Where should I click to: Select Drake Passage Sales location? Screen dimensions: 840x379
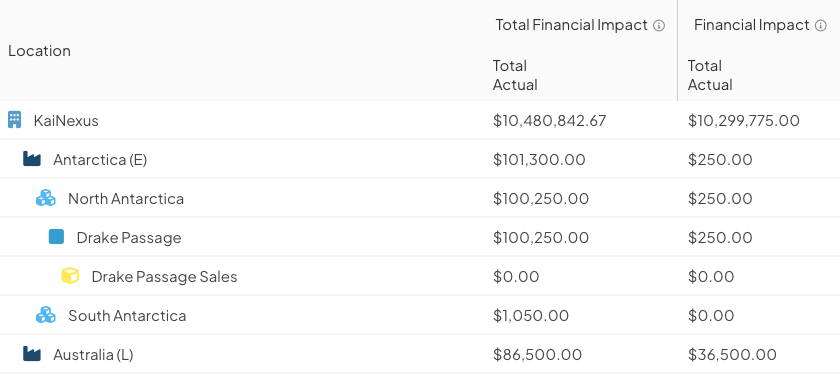[x=164, y=277]
